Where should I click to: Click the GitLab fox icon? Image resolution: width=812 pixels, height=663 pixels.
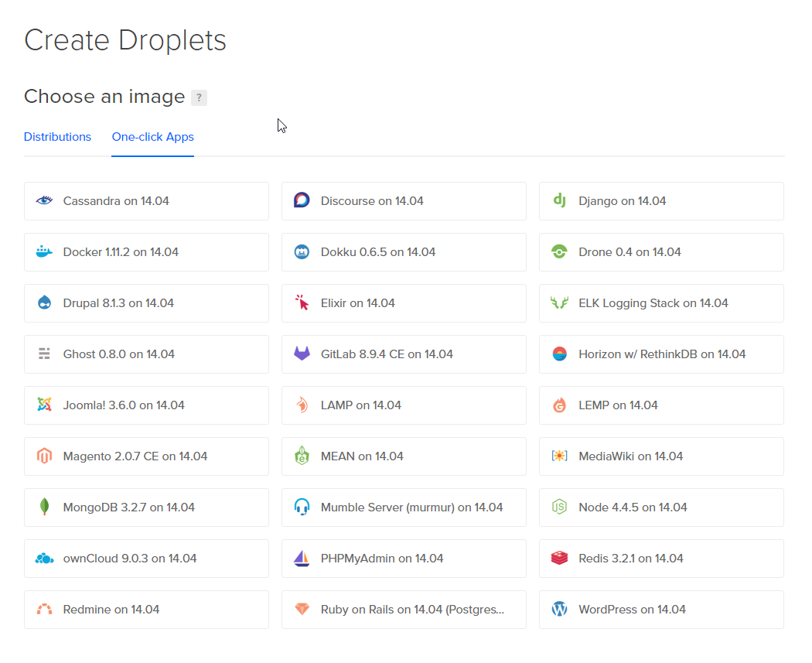[302, 354]
